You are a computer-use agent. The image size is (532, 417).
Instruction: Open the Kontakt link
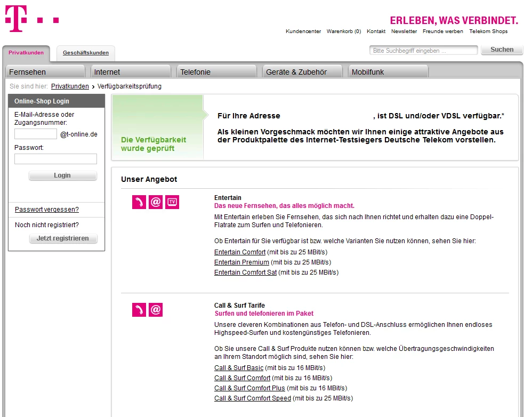click(376, 31)
